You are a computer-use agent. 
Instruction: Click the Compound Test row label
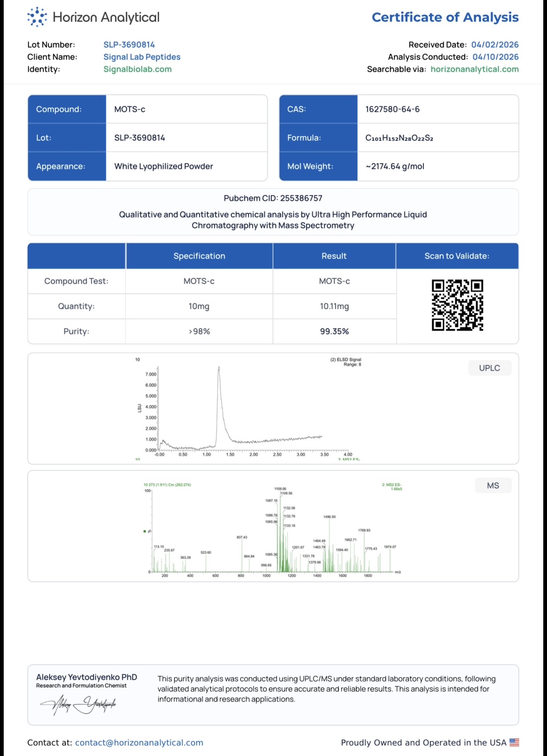click(76, 281)
